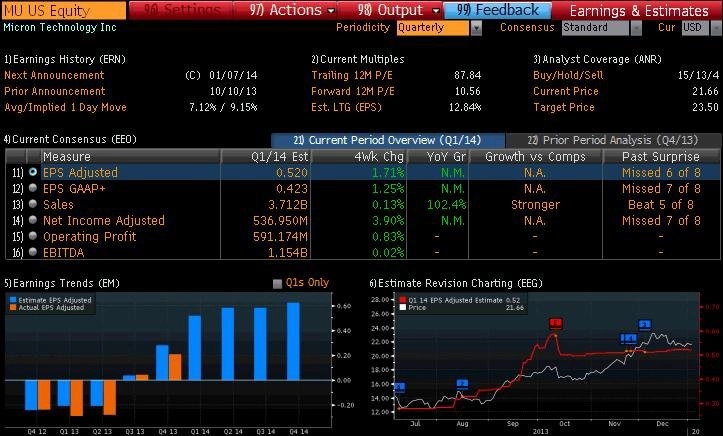The width and height of the screenshot is (723, 436).
Task: Select the Operating Profit radio button
Action: (x=33, y=236)
